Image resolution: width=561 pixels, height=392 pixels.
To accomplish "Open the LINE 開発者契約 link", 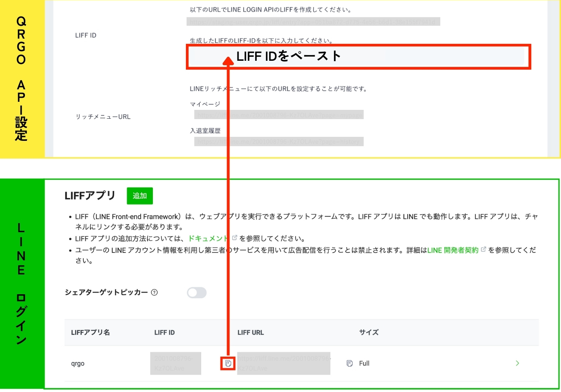I will [453, 250].
